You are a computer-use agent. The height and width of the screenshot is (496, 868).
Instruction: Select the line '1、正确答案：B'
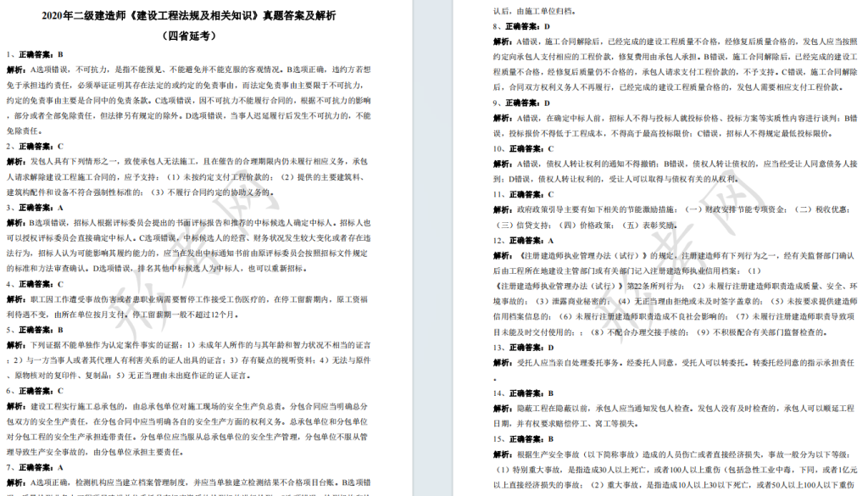click(x=35, y=54)
